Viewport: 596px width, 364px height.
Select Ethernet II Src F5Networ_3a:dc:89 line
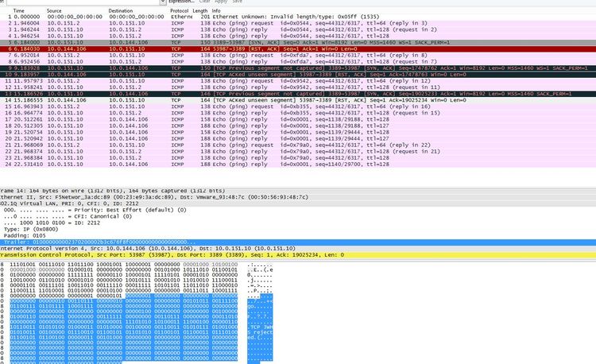pos(298,197)
